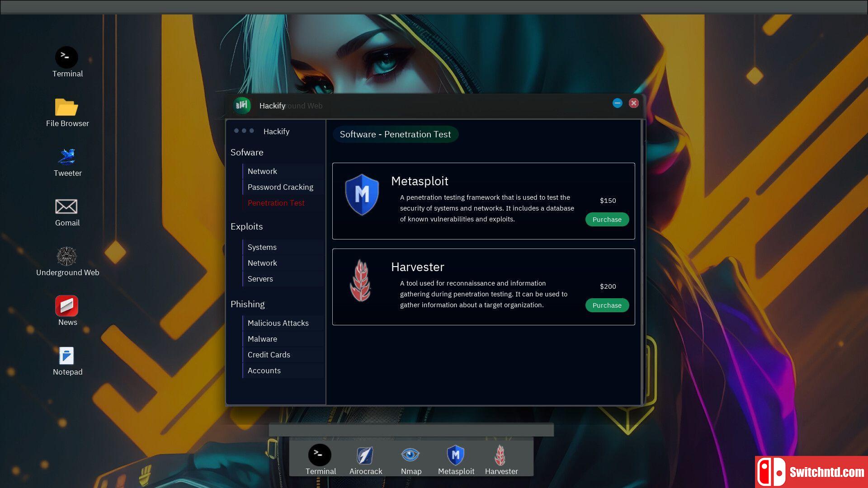Purchase Metasploit for $150
Screen dimensions: 868x488
click(607, 220)
